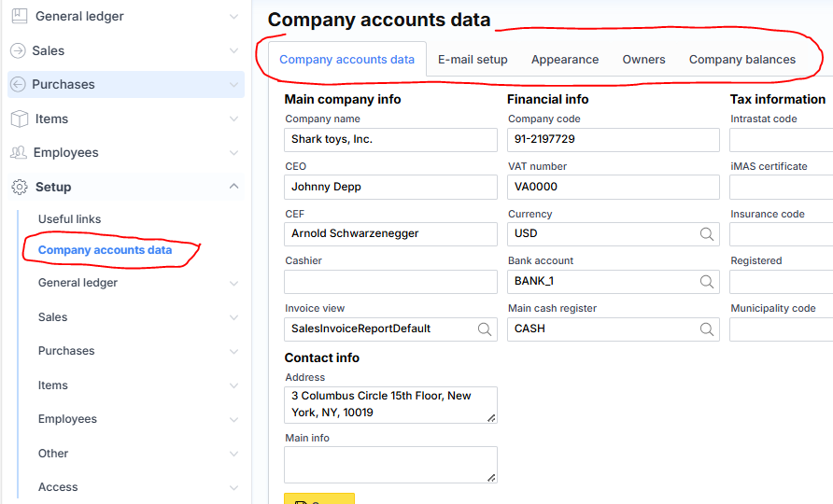Open the Company balances tab
Image resolution: width=833 pixels, height=504 pixels.
[x=741, y=60]
